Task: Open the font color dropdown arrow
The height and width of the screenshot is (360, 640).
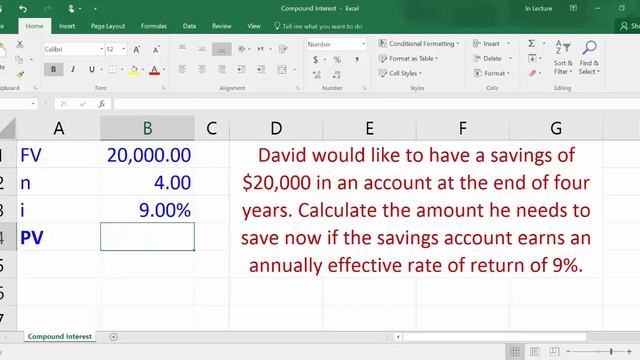Action: (x=164, y=70)
